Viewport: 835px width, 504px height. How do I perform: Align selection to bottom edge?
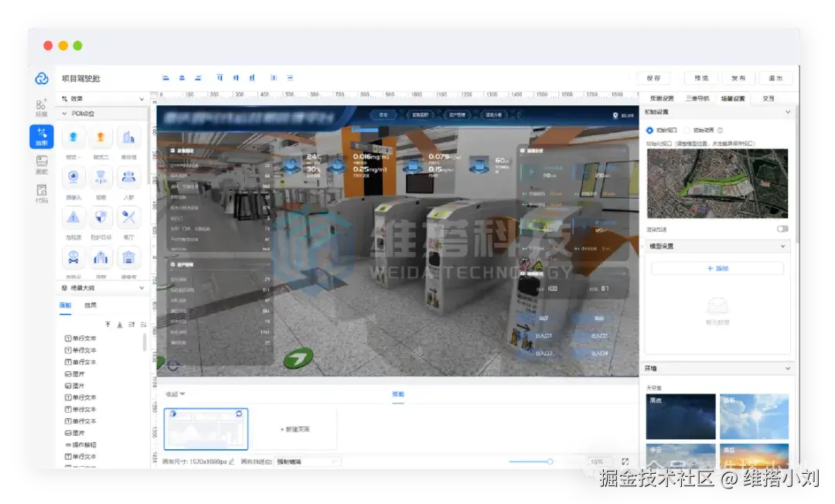(252, 78)
